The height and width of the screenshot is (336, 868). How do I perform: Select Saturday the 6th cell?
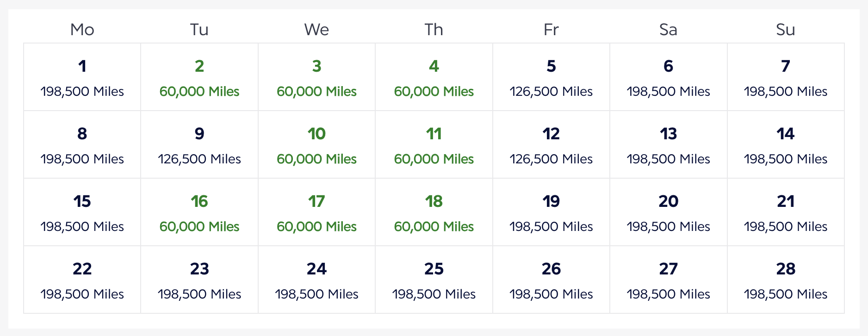[669, 77]
